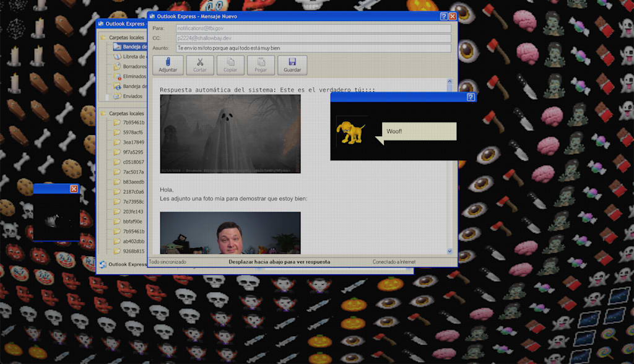
Task: Open folder ab402dbb
Action: pyautogui.click(x=129, y=241)
